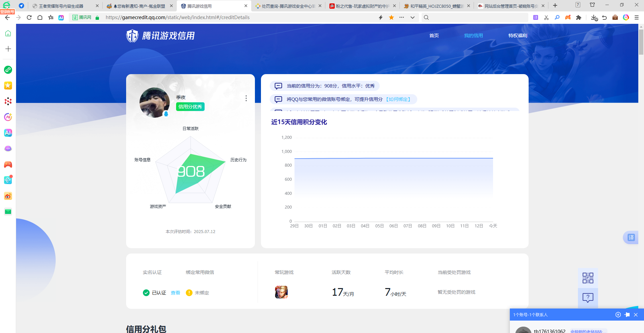The image size is (644, 333).
Task: Click the chat popup settings icon
Action: point(618,315)
